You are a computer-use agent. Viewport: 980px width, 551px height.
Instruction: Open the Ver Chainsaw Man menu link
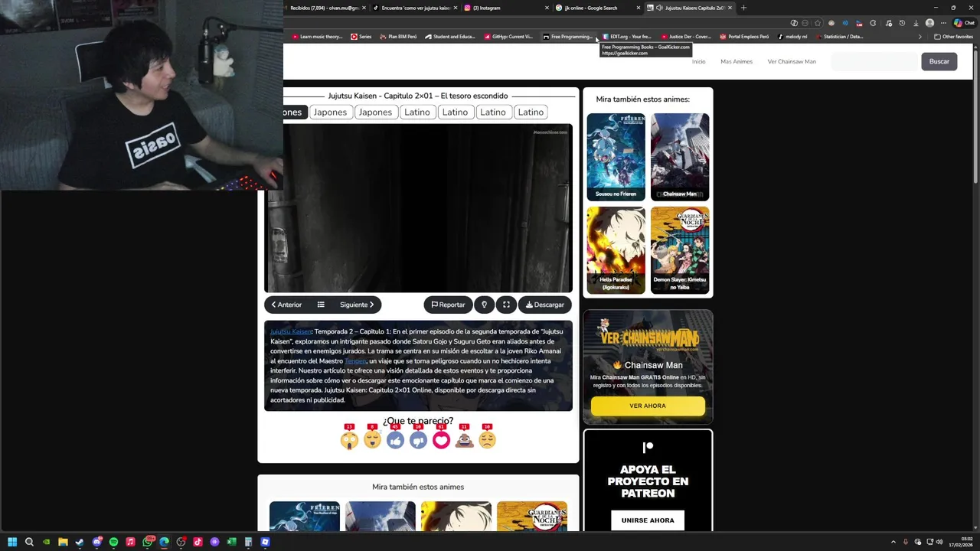click(792, 61)
